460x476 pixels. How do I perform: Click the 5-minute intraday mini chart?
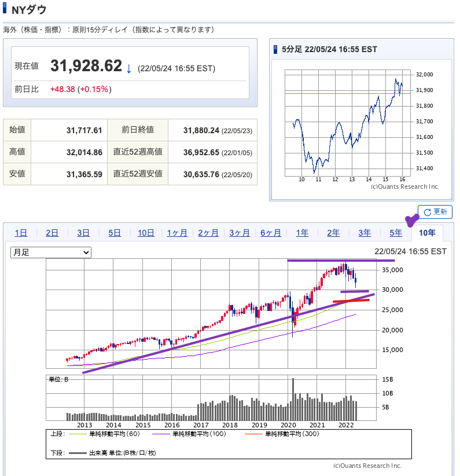(x=347, y=123)
